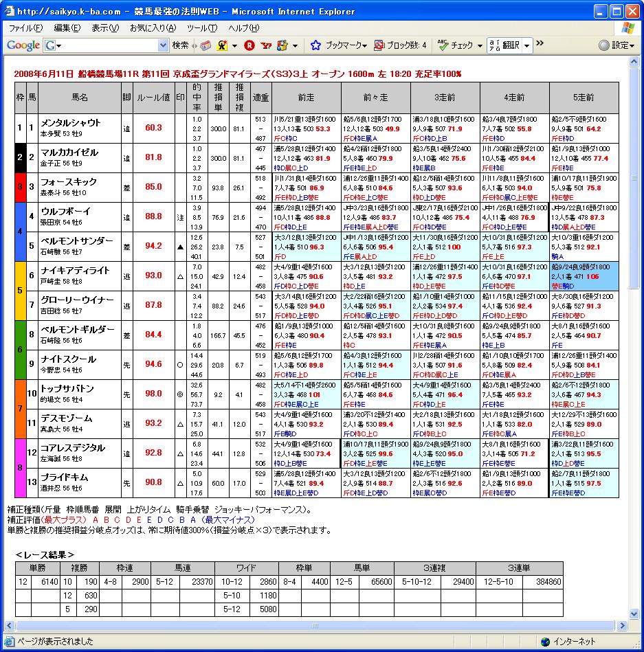
Task: Open dropdown next to yellow star icon
Action: [234, 46]
